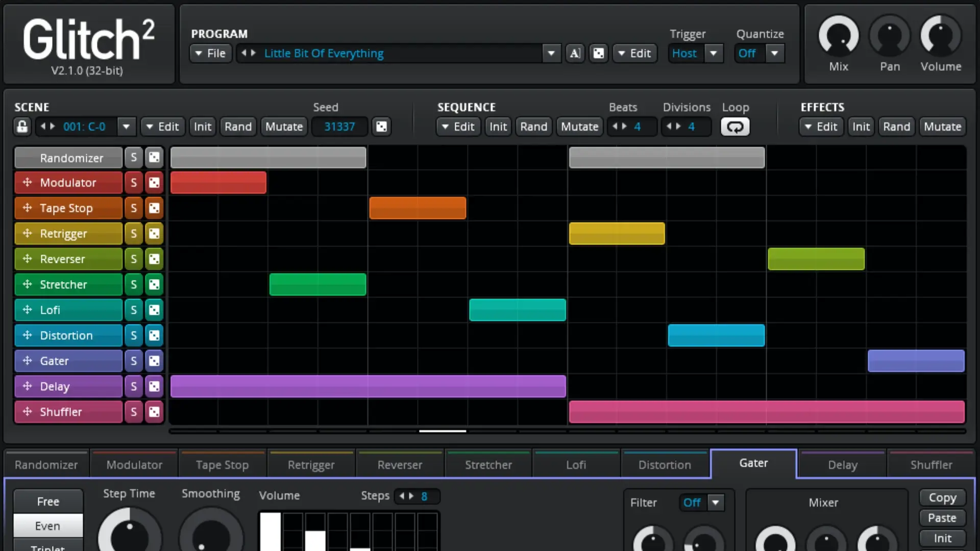
Task: Open the Trigger Host dropdown
Action: pyautogui.click(x=714, y=53)
